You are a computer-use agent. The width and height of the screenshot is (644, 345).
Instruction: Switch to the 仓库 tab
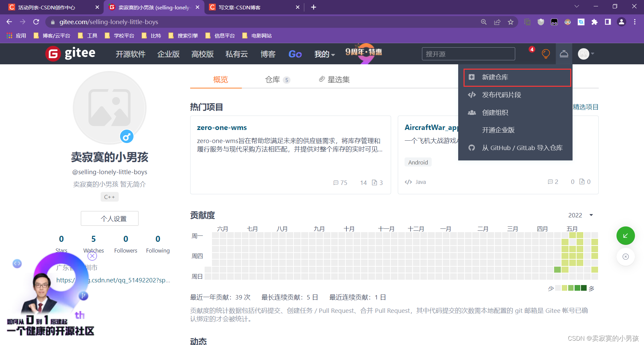click(x=277, y=79)
